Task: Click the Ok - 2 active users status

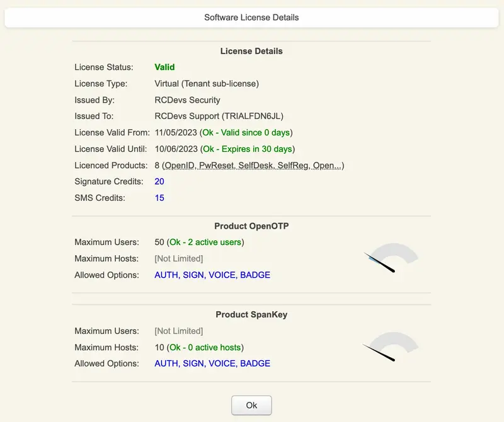Action: click(x=205, y=242)
